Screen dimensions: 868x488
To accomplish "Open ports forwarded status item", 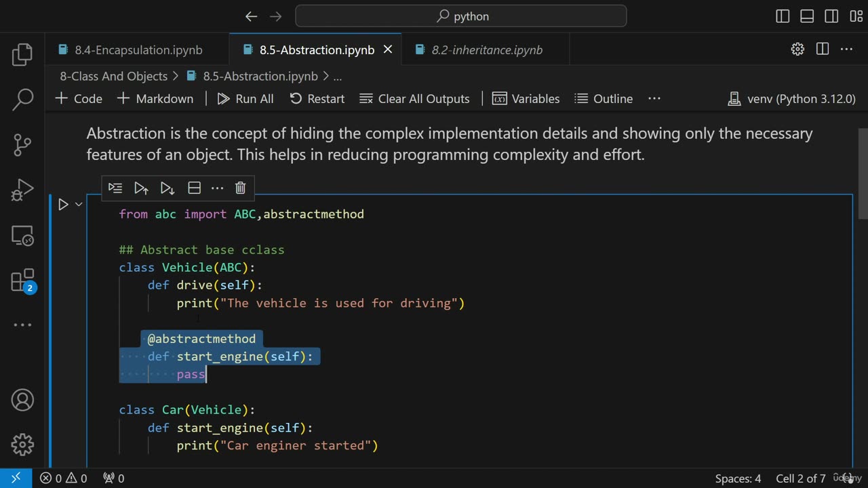I will click(x=113, y=478).
